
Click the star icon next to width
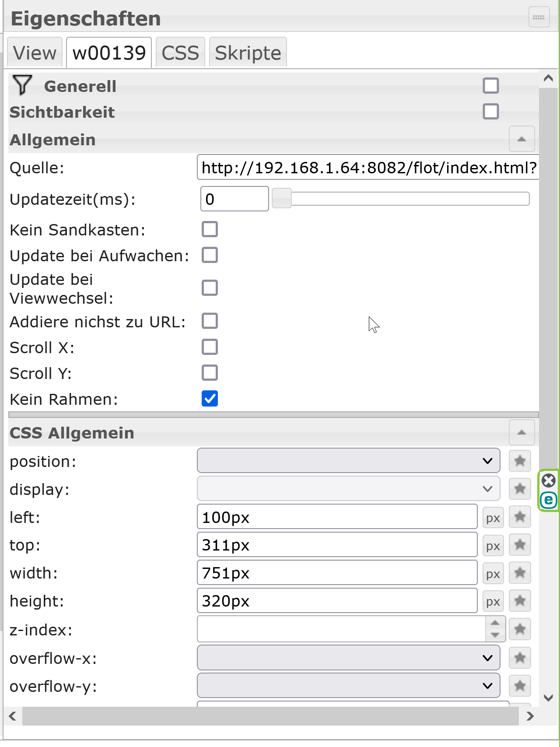(x=520, y=573)
